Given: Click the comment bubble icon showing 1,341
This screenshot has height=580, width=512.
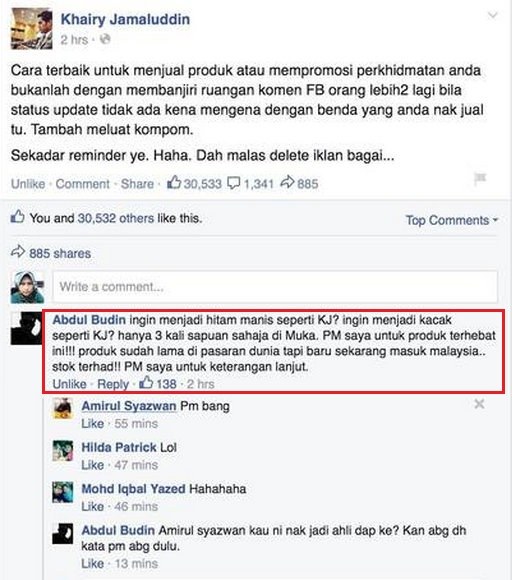Looking at the screenshot, I should pyautogui.click(x=233, y=183).
